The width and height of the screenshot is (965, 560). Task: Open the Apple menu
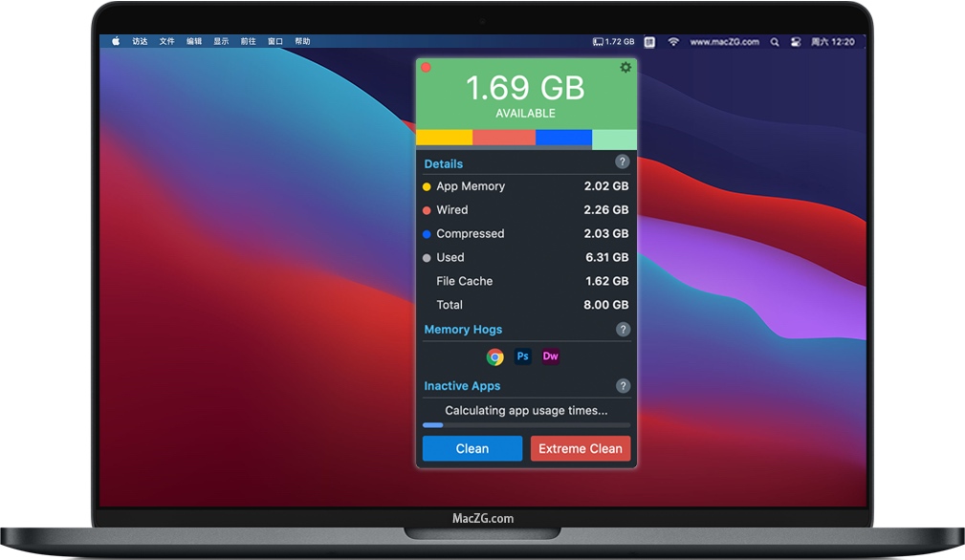(x=116, y=42)
